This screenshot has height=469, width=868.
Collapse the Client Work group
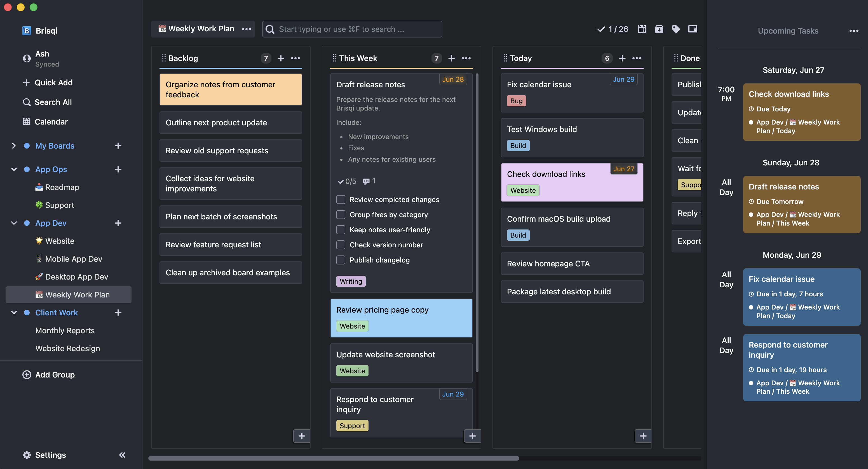[14, 313]
